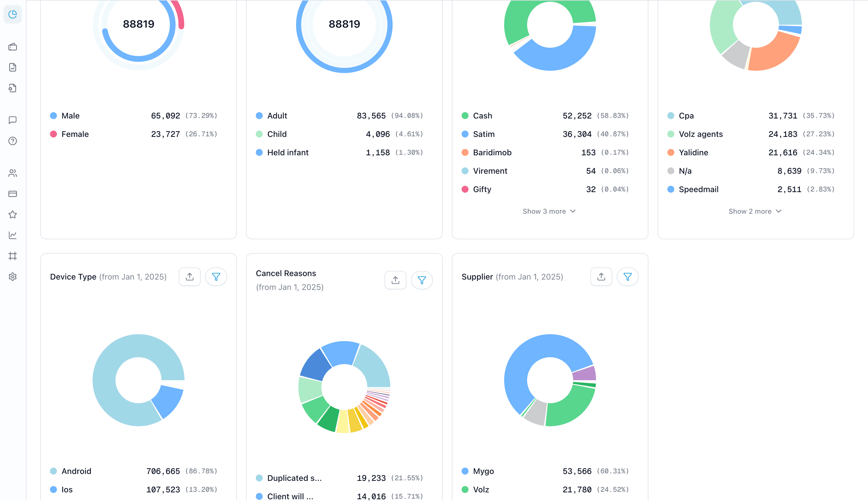
Task: Select the Yalidine legend entry
Action: click(751, 152)
